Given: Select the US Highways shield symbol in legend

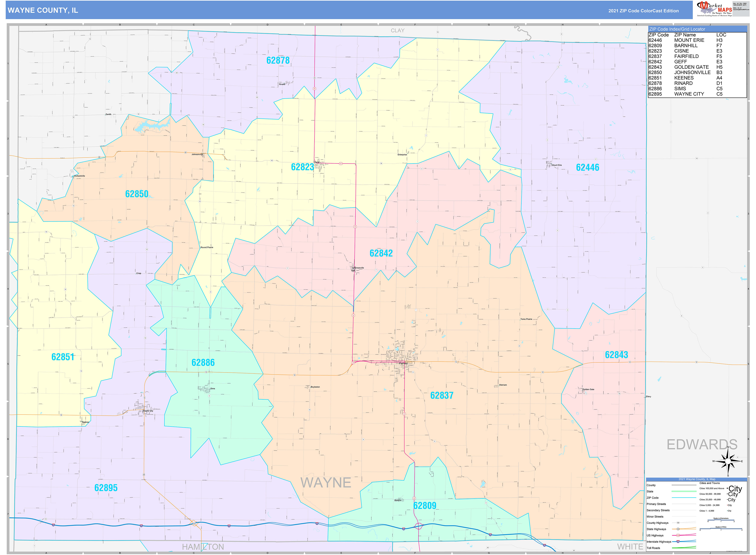Looking at the screenshot, I should coord(678,536).
